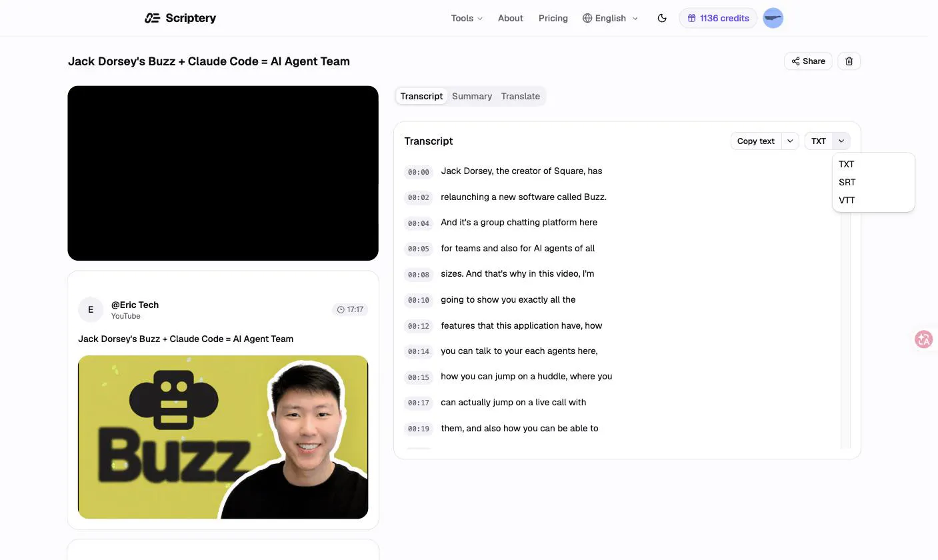This screenshot has height=560, width=938.
Task: Click the black video player area
Action: pos(223,173)
